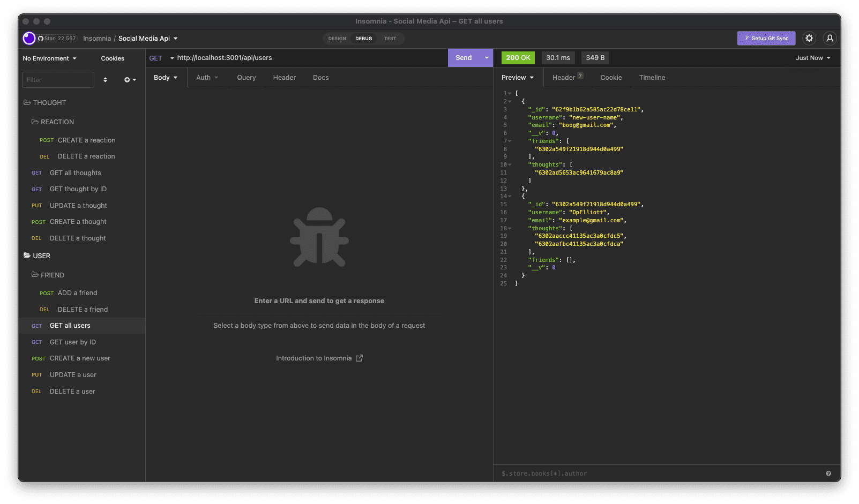Open application preferences via the gear icon
859x504 pixels.
click(x=809, y=38)
